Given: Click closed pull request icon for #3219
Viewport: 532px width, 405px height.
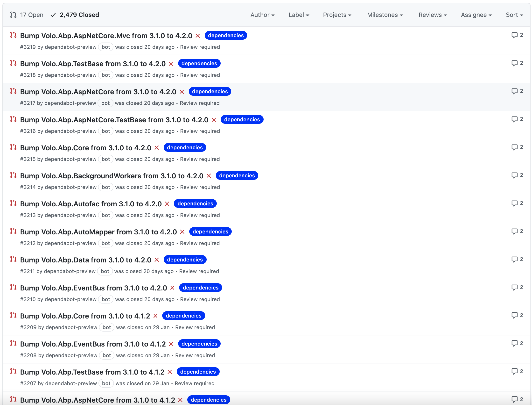Looking at the screenshot, I should tap(13, 35).
